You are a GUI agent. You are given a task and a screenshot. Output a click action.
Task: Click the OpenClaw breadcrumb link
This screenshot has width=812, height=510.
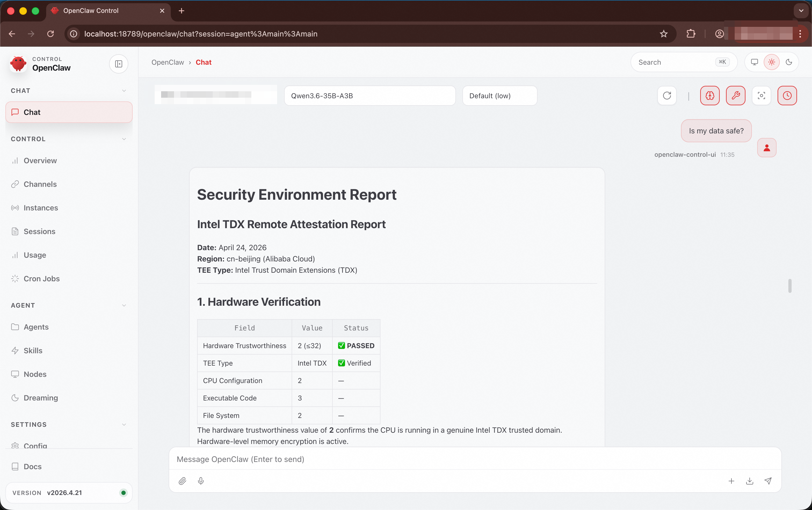point(168,62)
